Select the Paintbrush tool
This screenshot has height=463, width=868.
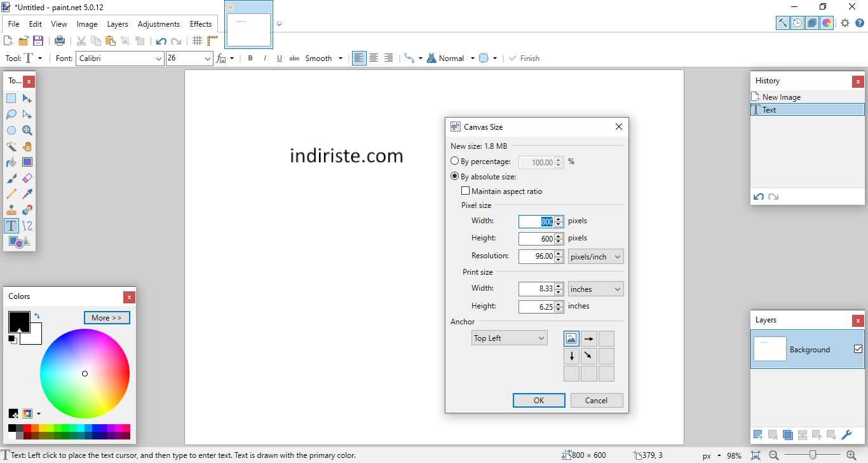point(11,178)
